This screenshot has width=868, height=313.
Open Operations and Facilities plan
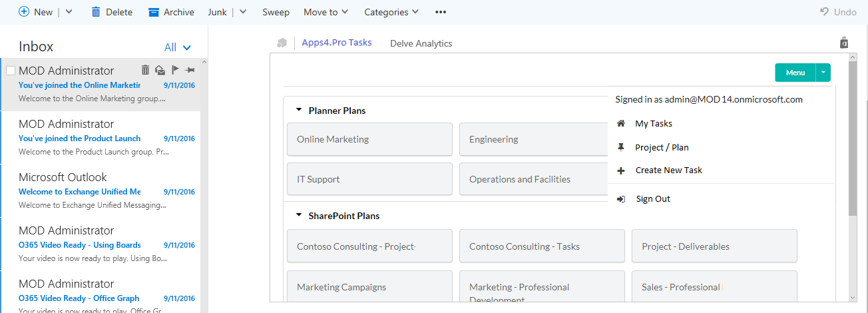(x=533, y=179)
